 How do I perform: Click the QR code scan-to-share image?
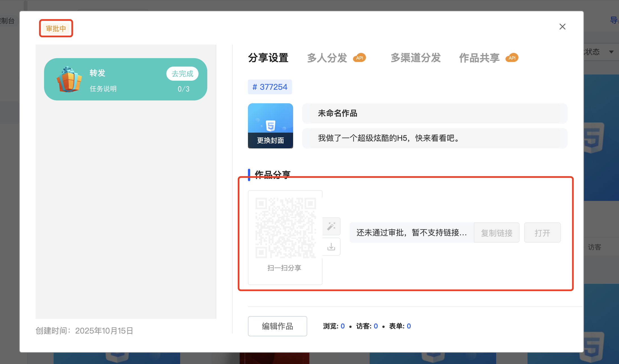click(285, 228)
